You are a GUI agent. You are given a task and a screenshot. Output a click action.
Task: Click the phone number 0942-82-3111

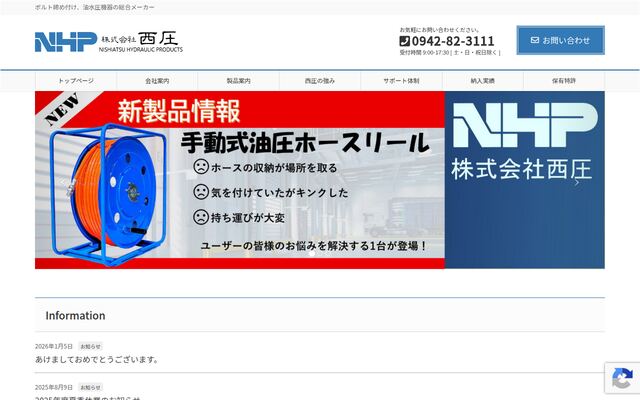coord(453,41)
